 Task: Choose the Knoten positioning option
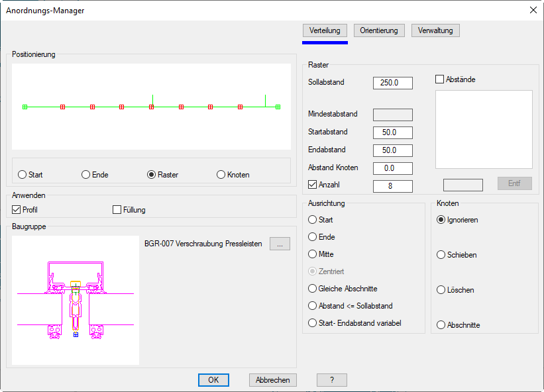click(221, 175)
